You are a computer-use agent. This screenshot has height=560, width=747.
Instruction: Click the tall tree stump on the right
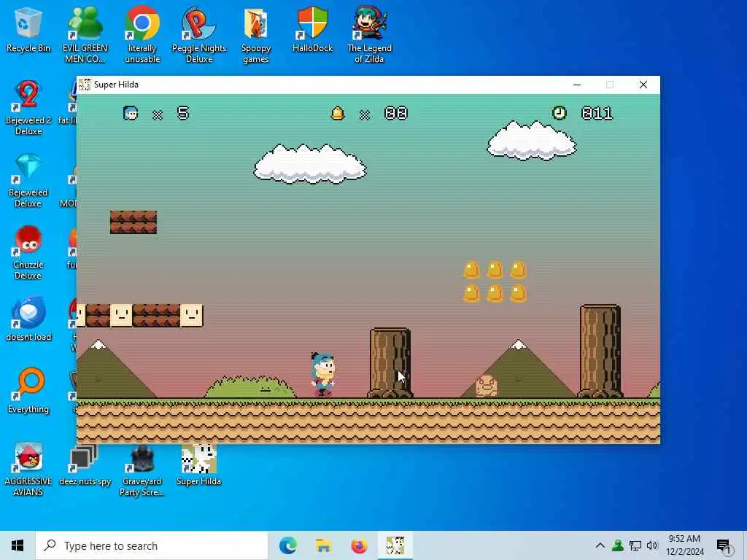click(600, 351)
